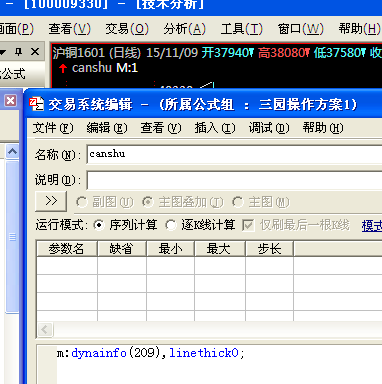Close the side panel with X icon

[35, 52]
